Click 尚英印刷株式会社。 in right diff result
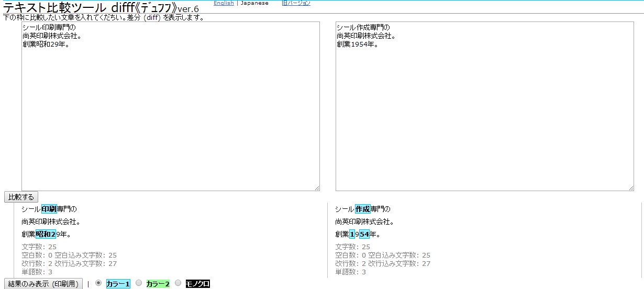The height and width of the screenshot is (289, 644). 365,221
